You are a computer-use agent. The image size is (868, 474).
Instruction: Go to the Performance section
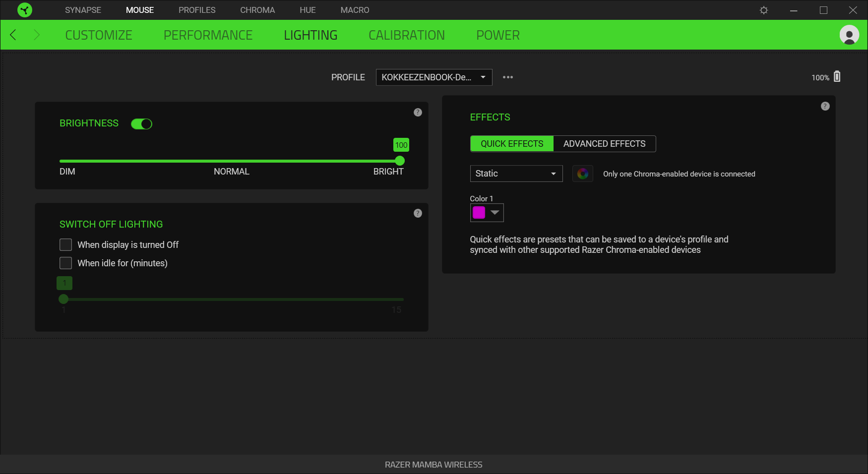click(x=208, y=35)
